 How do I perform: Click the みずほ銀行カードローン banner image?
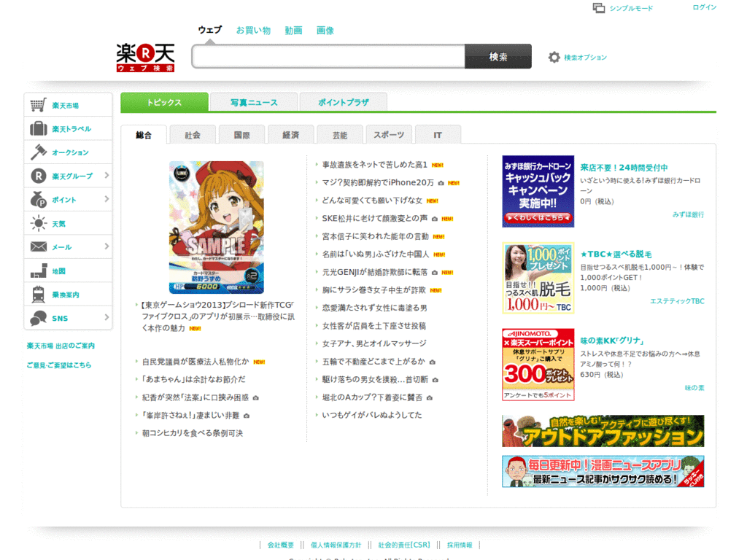[538, 192]
